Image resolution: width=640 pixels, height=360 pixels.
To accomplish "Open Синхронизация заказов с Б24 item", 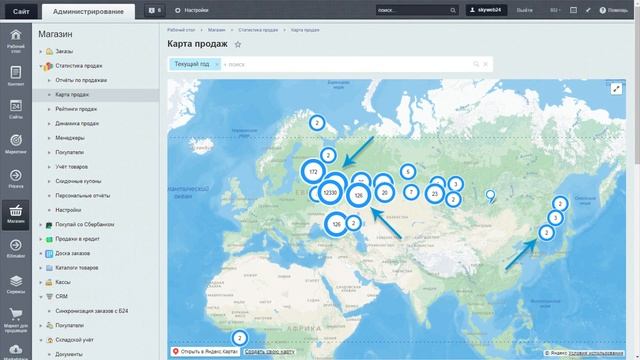I will click(92, 311).
